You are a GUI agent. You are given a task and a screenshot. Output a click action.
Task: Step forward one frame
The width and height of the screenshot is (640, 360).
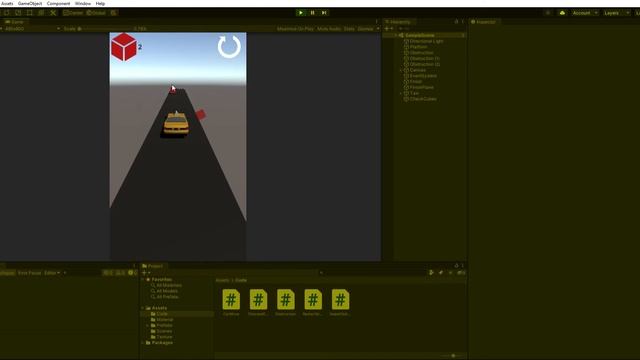tap(324, 13)
